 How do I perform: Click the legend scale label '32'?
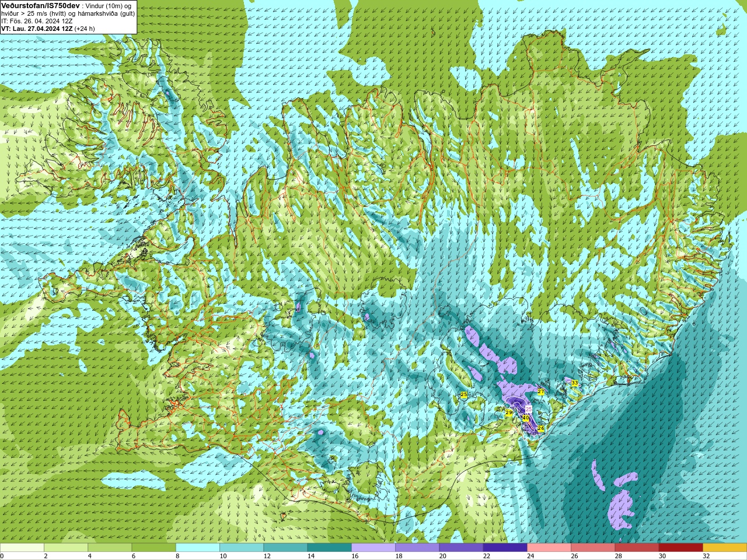click(707, 556)
